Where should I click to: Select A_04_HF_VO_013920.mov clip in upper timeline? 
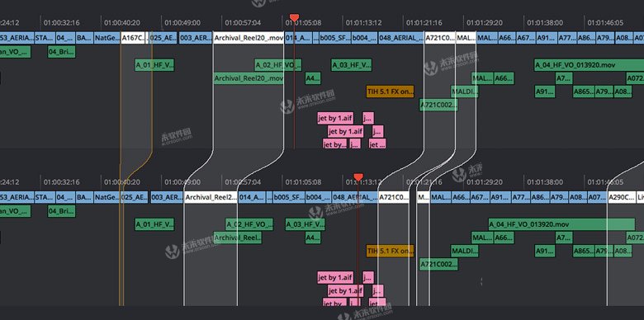[589, 65]
